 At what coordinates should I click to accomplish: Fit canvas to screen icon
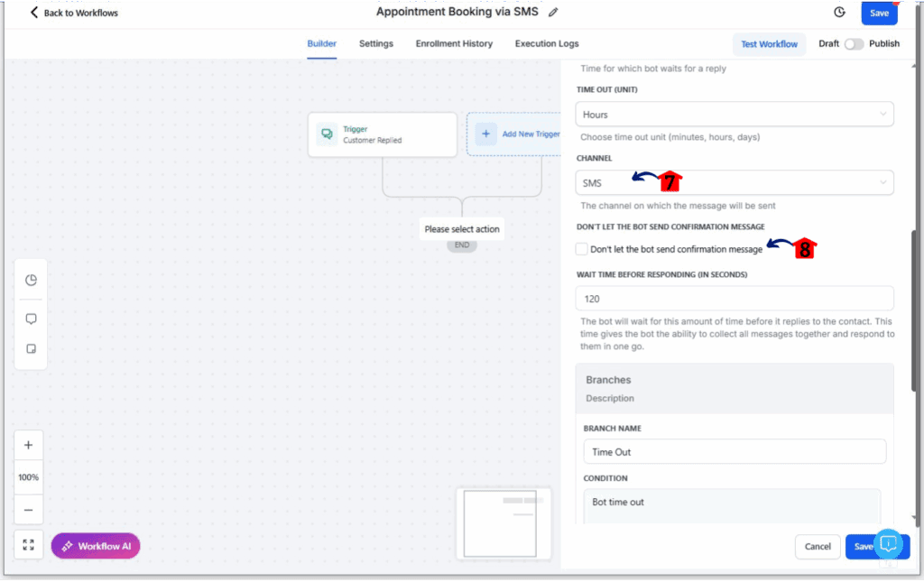[x=28, y=545]
